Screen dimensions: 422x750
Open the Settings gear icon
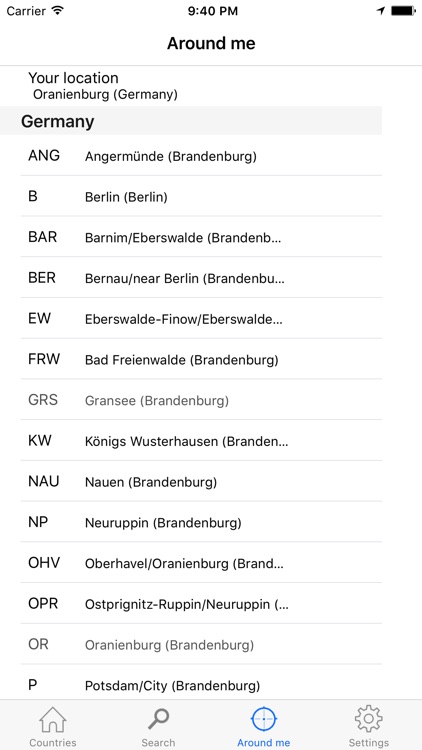click(x=368, y=719)
